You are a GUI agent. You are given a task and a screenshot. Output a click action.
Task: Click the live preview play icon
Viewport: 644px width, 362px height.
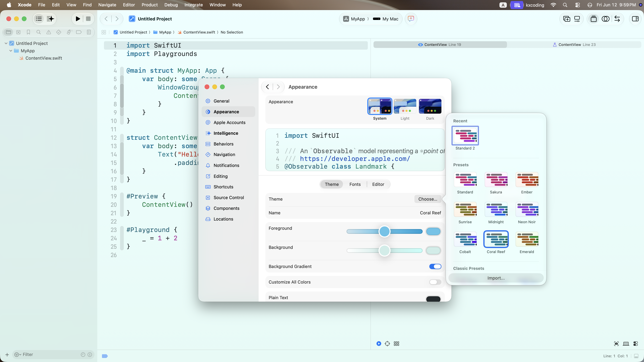(x=379, y=344)
